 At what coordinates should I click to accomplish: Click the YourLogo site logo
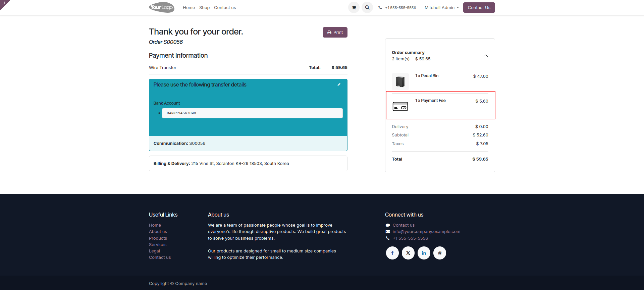coord(162,7)
